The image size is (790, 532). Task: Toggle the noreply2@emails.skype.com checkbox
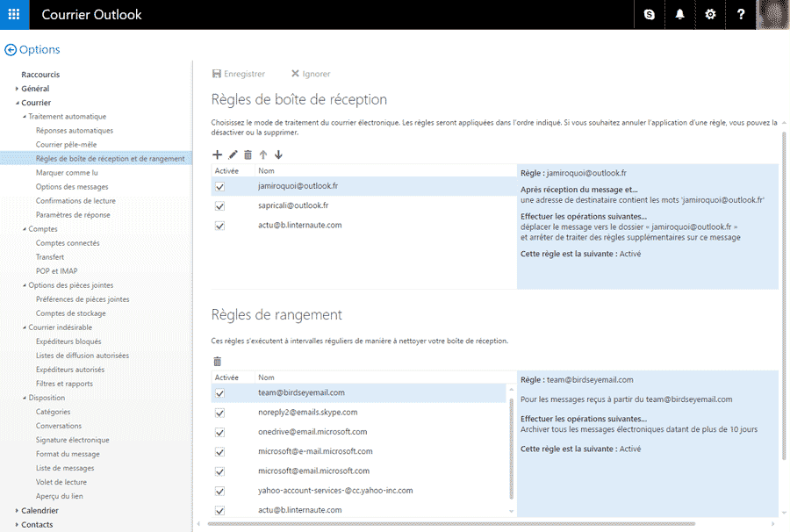[219, 413]
